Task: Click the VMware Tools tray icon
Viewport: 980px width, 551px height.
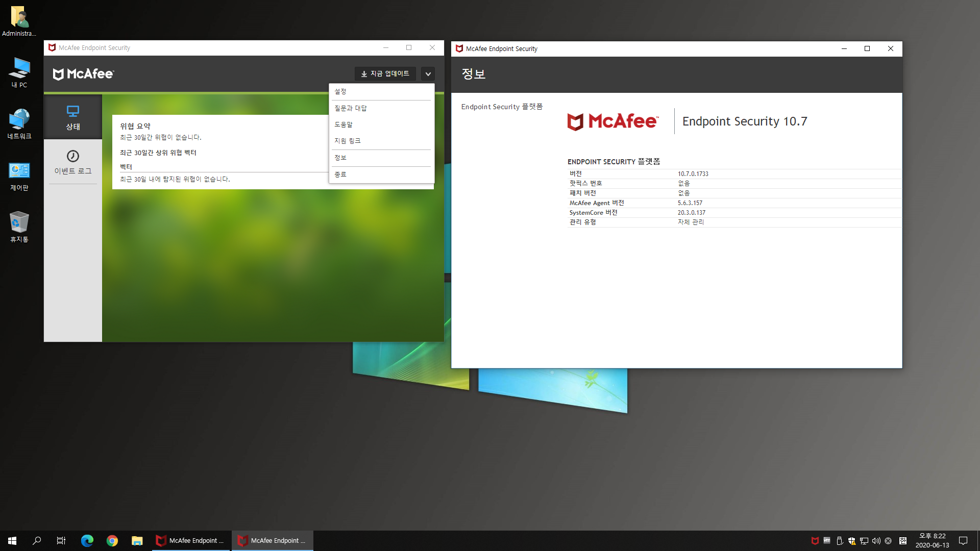Action: 827,540
